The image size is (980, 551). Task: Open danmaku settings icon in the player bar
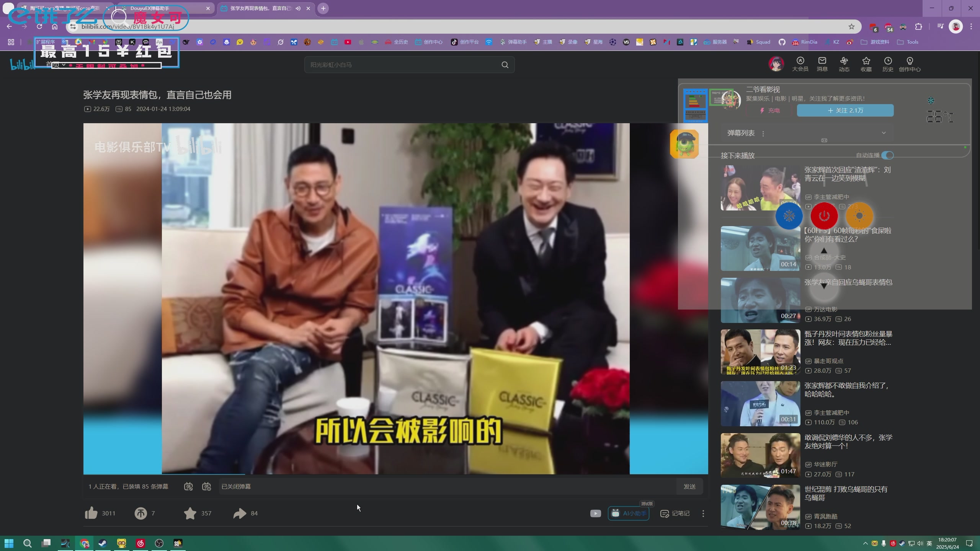pos(206,486)
